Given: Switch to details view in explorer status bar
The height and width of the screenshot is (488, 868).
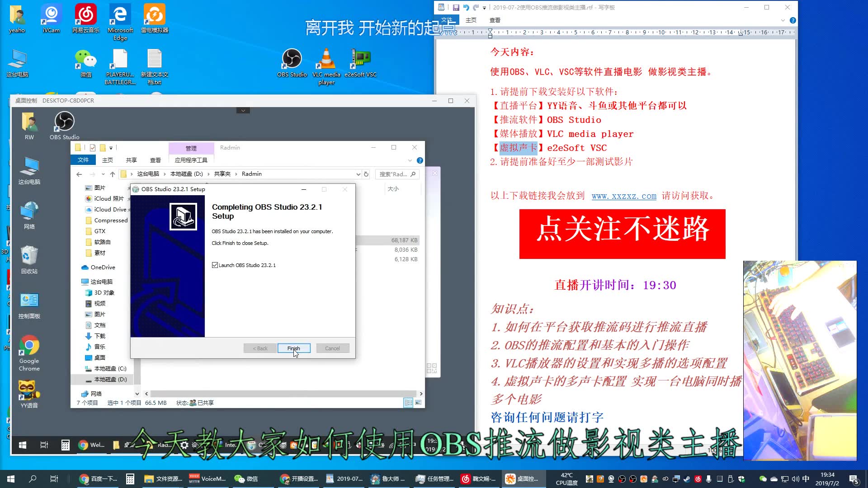Looking at the screenshot, I should coord(408,403).
